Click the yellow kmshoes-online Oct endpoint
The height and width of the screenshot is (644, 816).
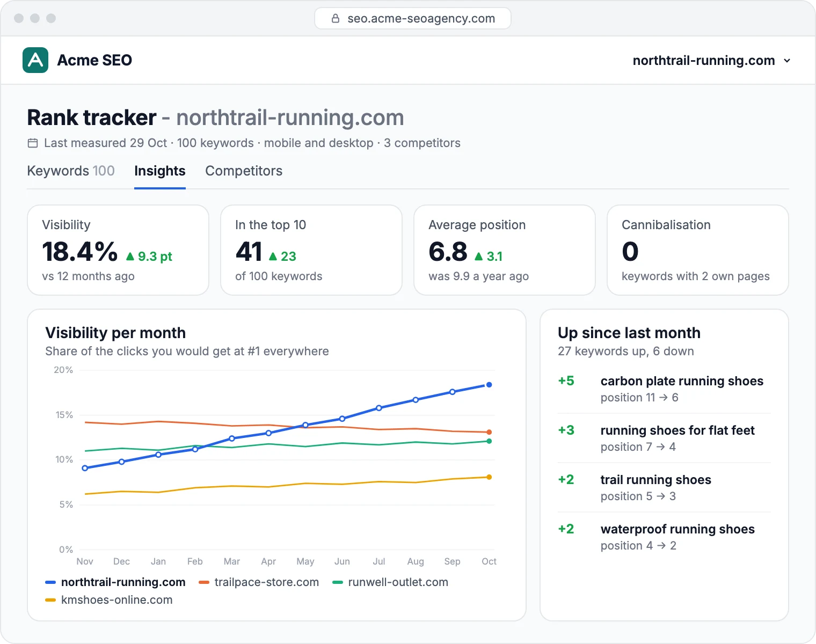(489, 477)
